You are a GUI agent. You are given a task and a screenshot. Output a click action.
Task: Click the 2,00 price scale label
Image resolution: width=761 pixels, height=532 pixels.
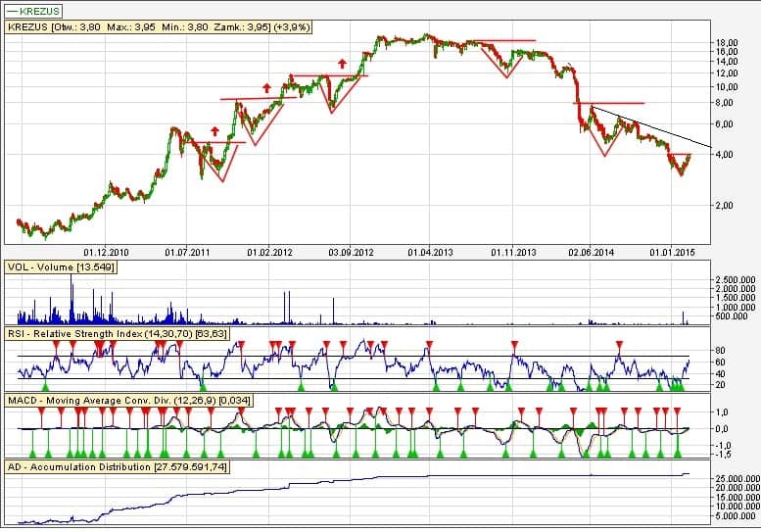pyautogui.click(x=724, y=205)
